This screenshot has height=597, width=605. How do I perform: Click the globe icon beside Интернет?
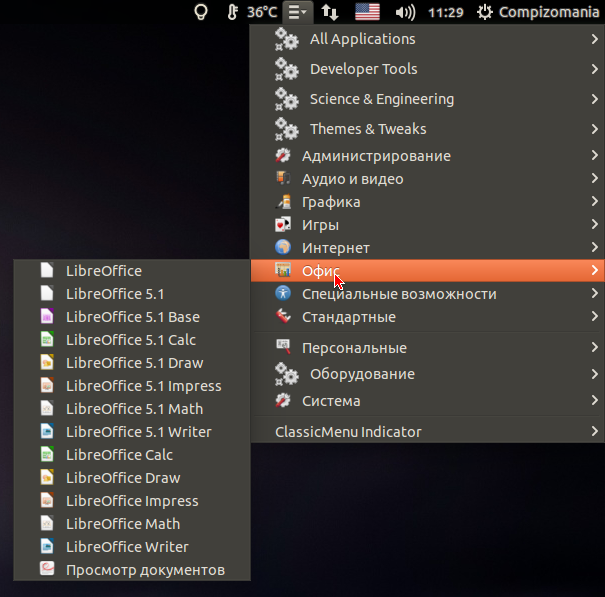click(283, 247)
